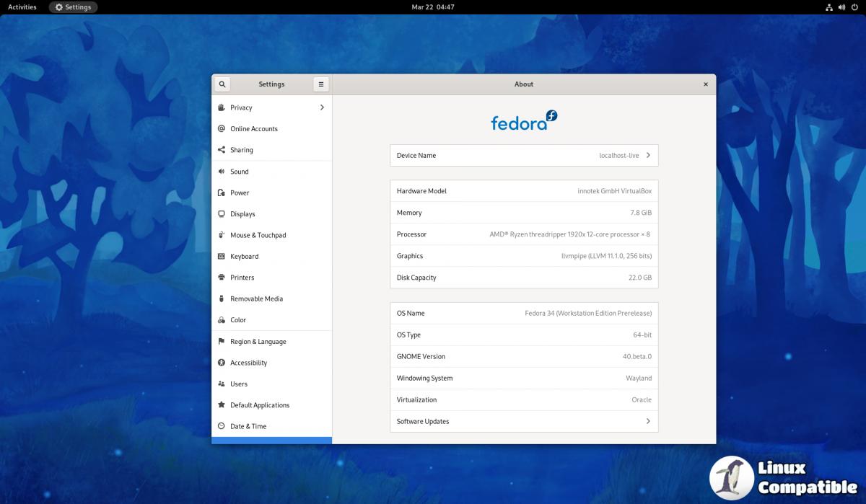Screen dimensions: 866x504
Task: Select Date & Time in sidebar
Action: tap(248, 426)
